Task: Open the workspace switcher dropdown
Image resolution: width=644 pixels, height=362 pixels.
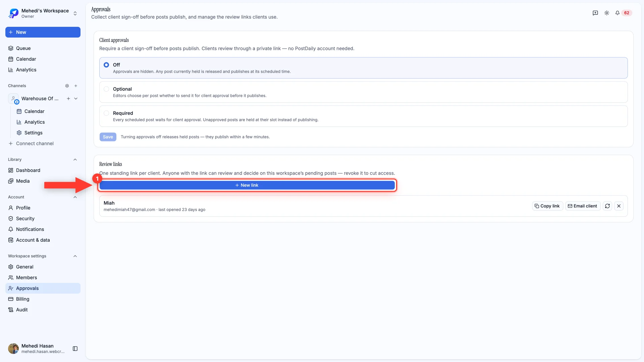Action: 75,13
